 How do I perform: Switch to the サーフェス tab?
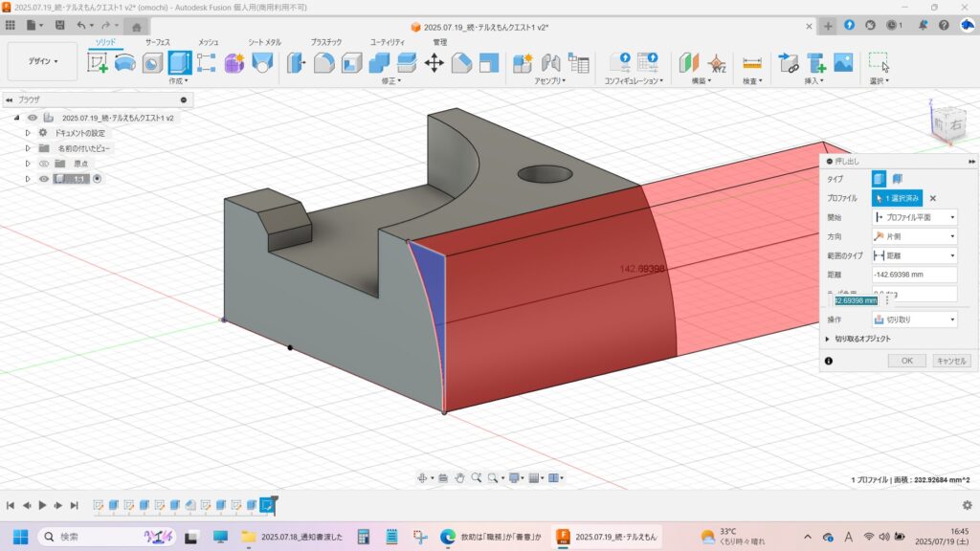pos(158,42)
